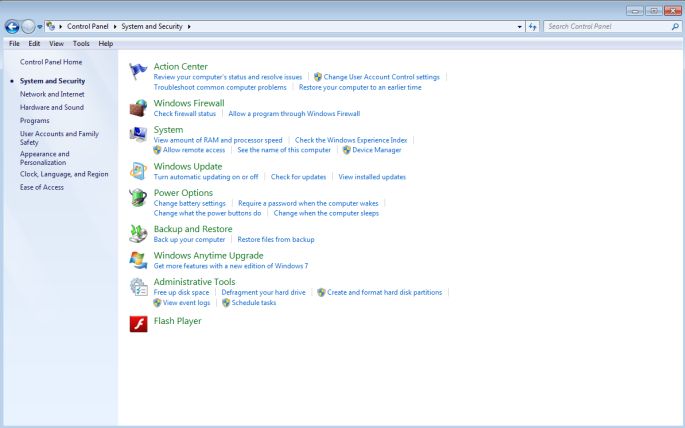Click Get more features with a new edition
Image resolution: width=685 pixels, height=428 pixels.
pos(231,266)
